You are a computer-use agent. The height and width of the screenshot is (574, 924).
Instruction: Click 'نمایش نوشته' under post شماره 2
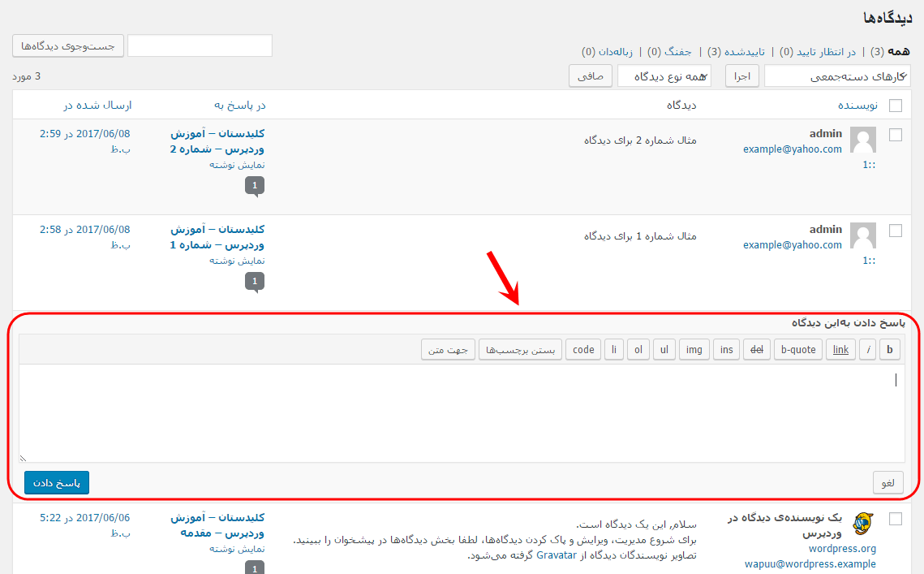pyautogui.click(x=237, y=165)
